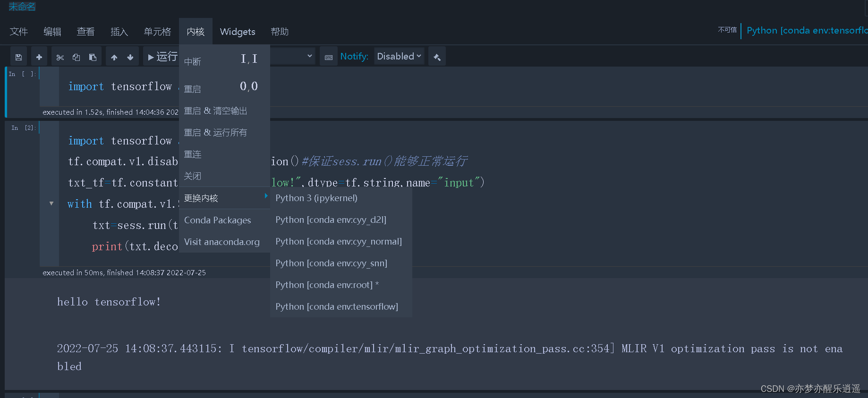Cut selected cell with scissors icon
The width and height of the screenshot is (868, 398).
[60, 57]
